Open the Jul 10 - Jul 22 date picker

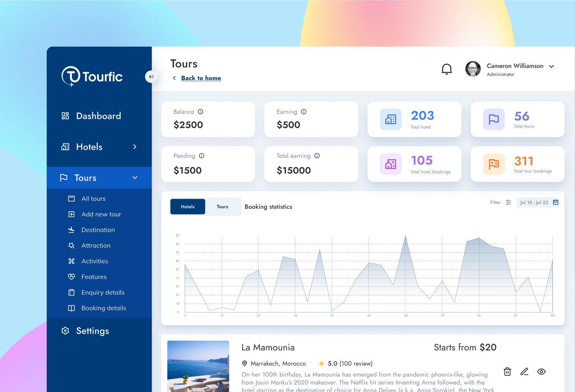click(538, 202)
